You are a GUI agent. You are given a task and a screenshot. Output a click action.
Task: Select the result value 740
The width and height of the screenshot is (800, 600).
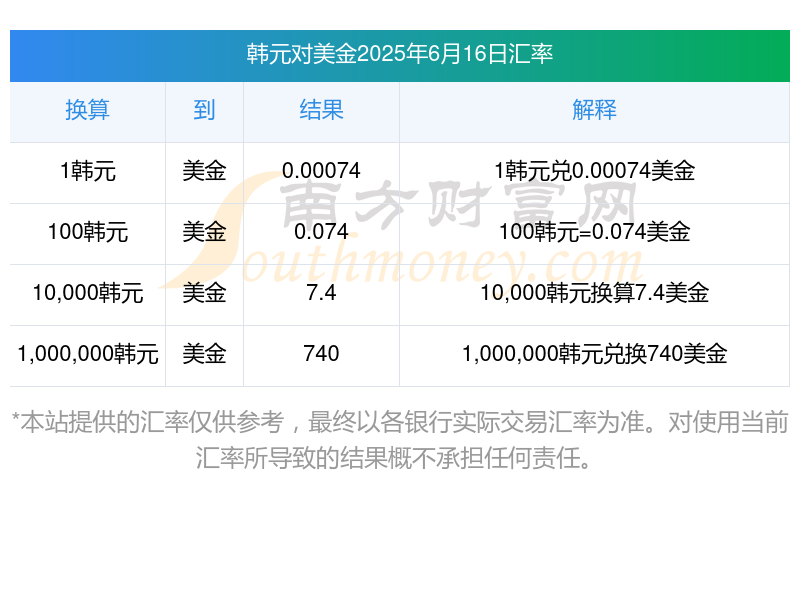(321, 354)
